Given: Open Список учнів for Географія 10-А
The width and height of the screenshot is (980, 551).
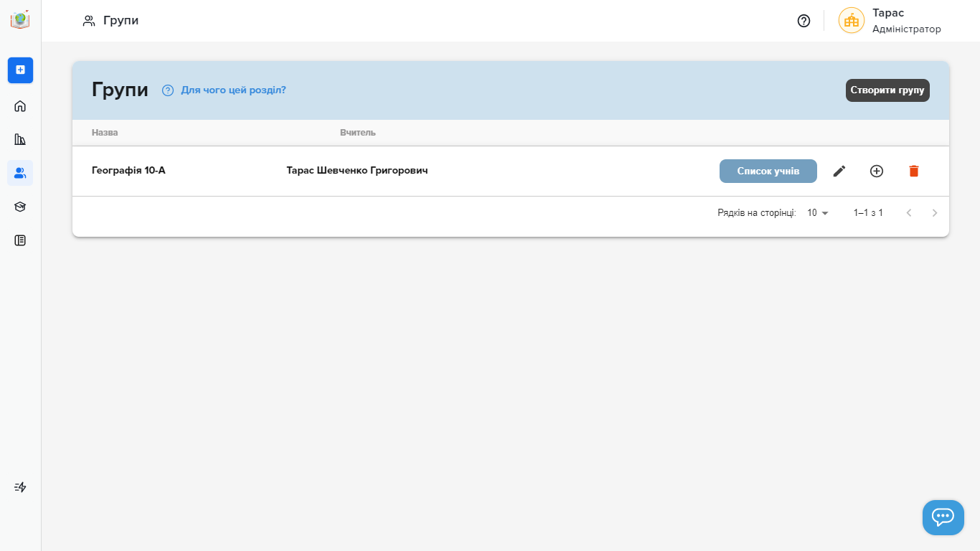Looking at the screenshot, I should [x=768, y=171].
